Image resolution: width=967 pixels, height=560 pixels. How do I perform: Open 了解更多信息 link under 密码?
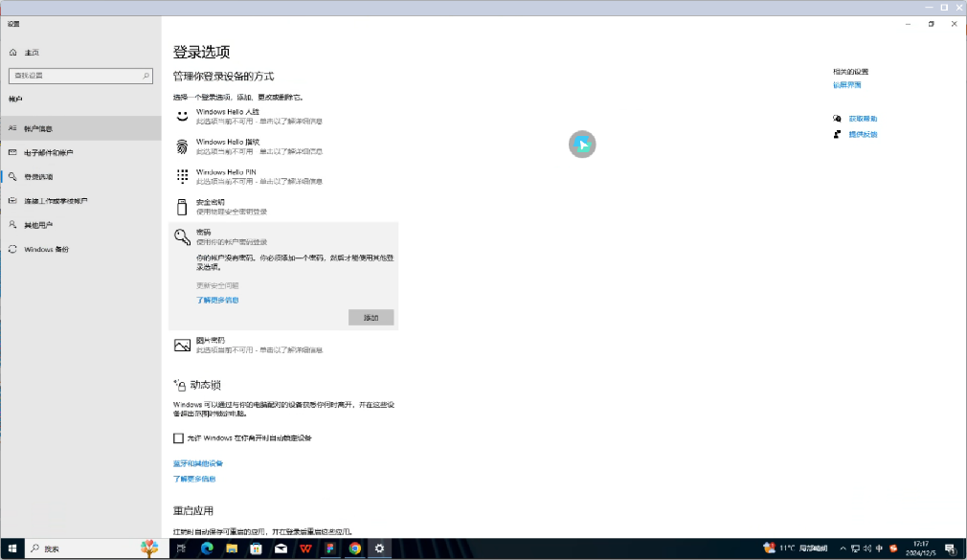(217, 300)
